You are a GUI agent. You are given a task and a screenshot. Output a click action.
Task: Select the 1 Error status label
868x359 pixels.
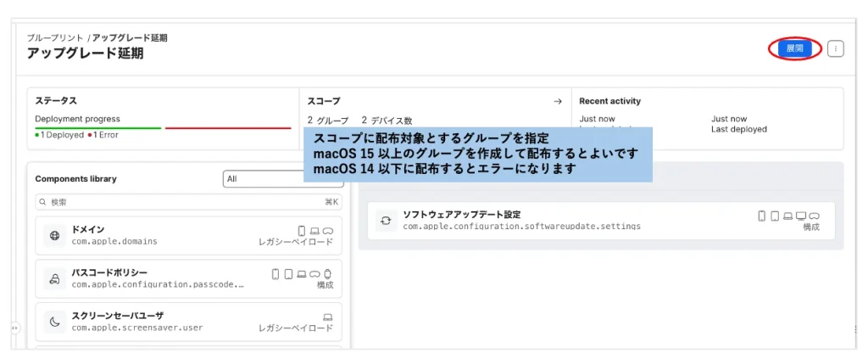[x=105, y=136]
